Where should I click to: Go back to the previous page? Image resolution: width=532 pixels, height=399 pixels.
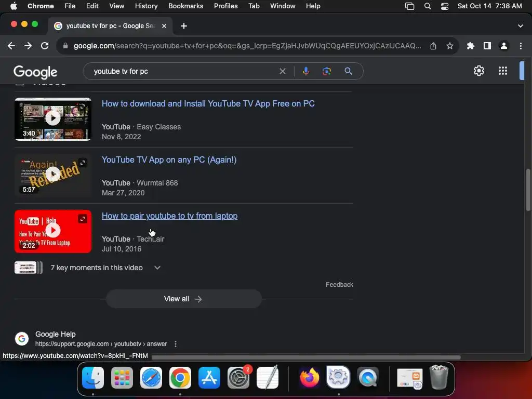(x=11, y=46)
